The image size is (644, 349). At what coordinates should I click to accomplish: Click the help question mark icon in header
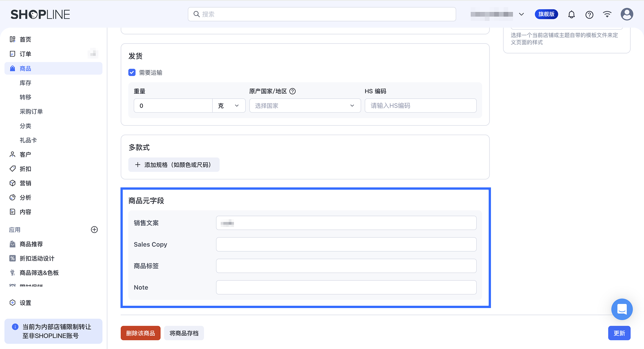[589, 15]
